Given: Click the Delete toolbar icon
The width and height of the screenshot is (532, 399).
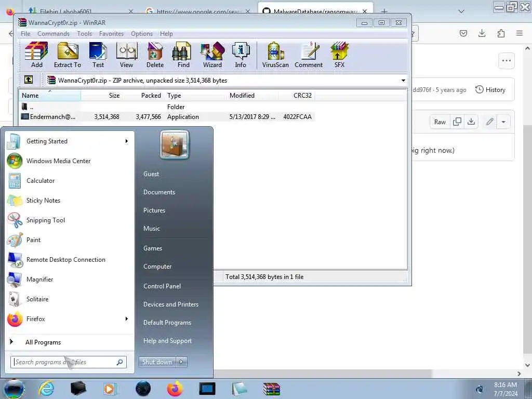Looking at the screenshot, I should click(x=155, y=55).
